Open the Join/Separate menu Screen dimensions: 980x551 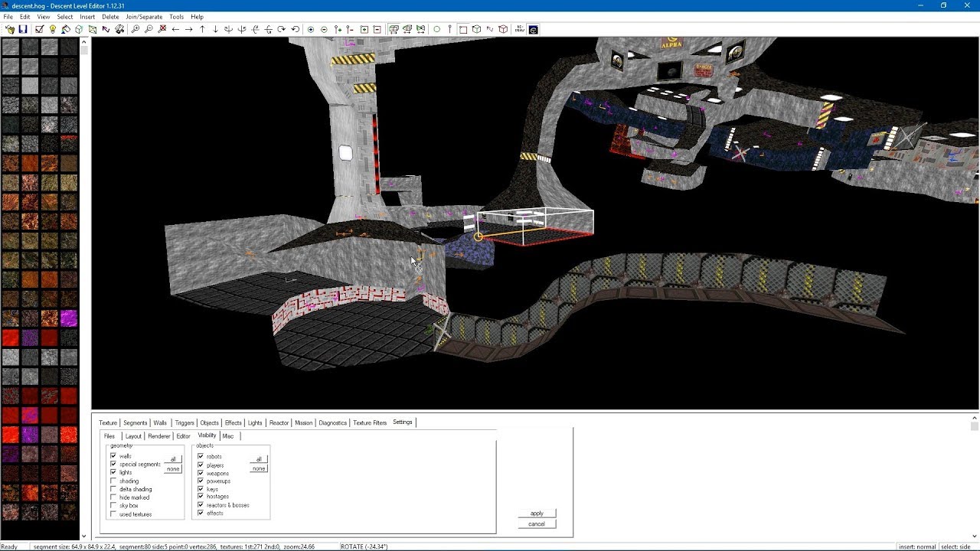coord(144,17)
